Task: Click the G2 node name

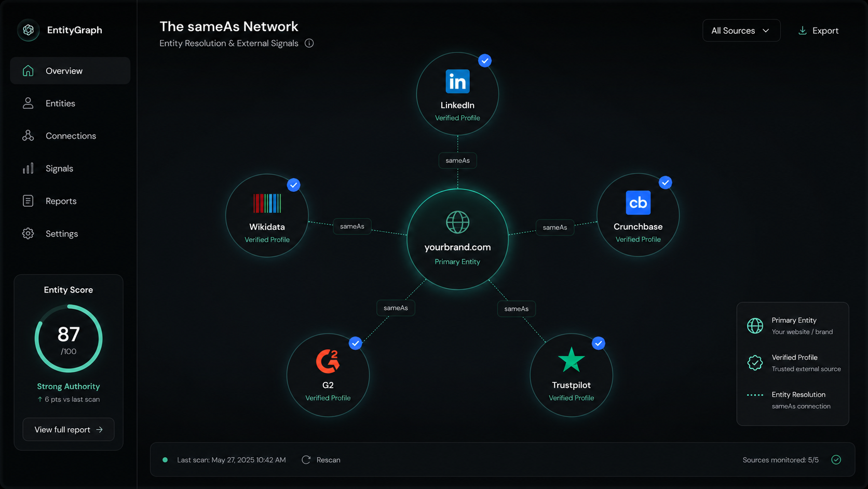Action: click(x=328, y=385)
